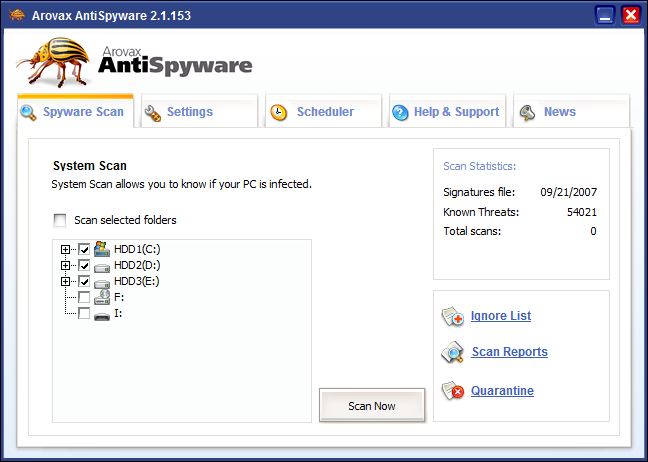The width and height of the screenshot is (648, 462).
Task: Check the I: drive checkbox
Action: pyautogui.click(x=84, y=313)
